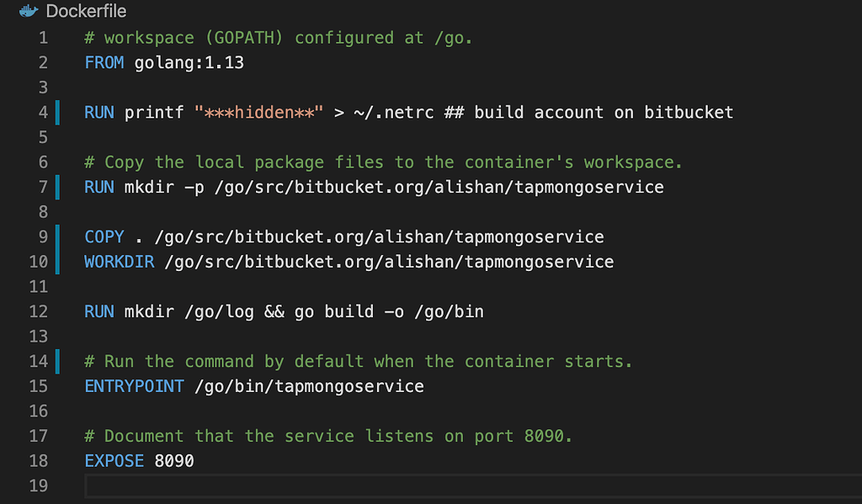Click the /go/bin/tapmongoservice entrypoint path
Image resolution: width=862 pixels, height=504 pixels.
(x=310, y=386)
